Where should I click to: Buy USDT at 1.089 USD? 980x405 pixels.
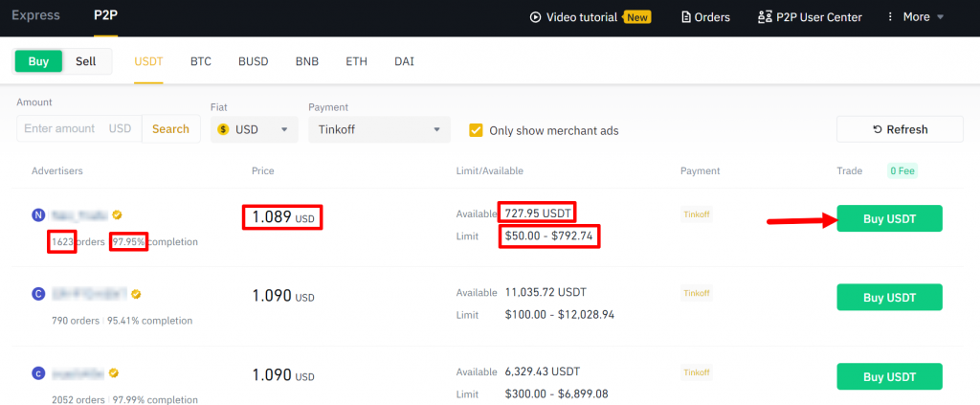(889, 218)
